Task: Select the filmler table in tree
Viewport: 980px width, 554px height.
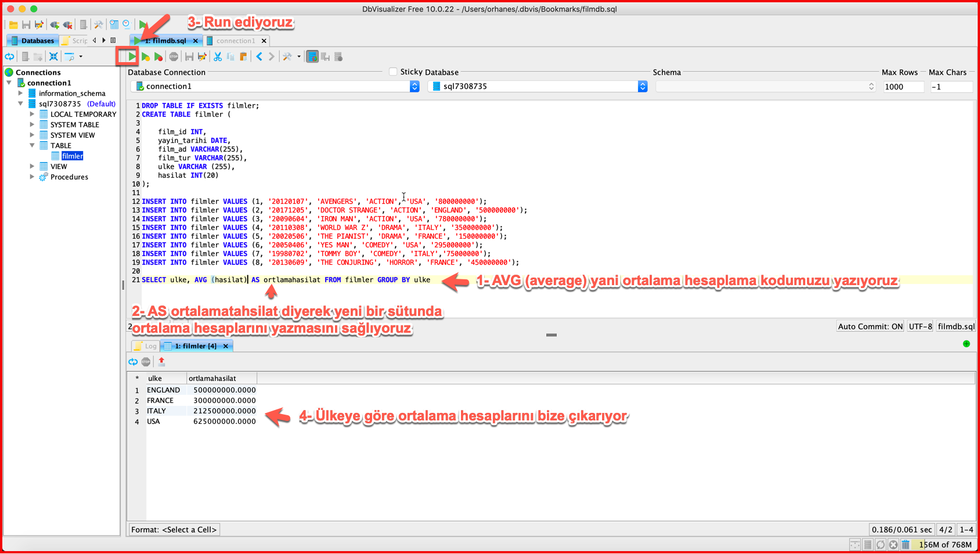Action: 73,156
